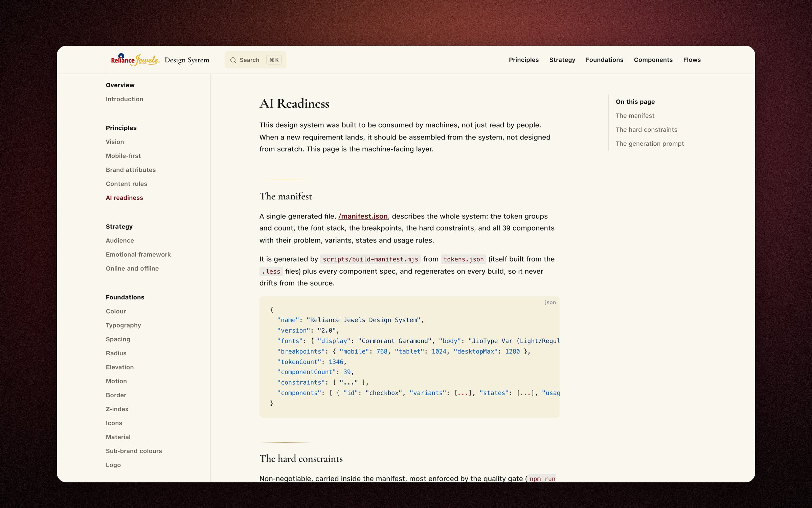Open Brand attributes in the sidebar
The height and width of the screenshot is (508, 812).
(131, 169)
